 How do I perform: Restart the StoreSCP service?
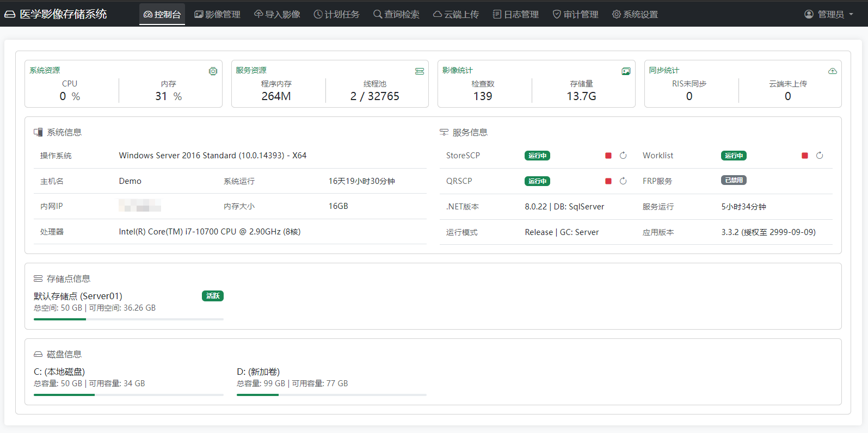tap(623, 156)
